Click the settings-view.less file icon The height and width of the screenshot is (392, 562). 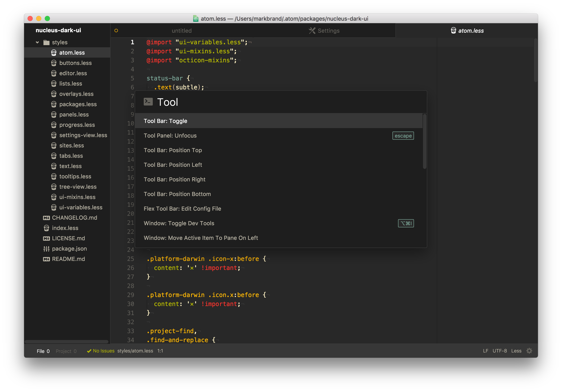click(54, 135)
